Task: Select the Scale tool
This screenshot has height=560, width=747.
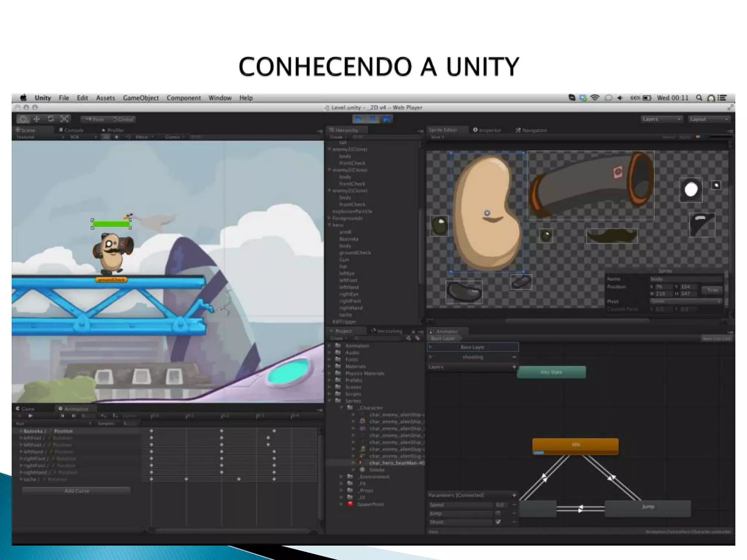Action: [65, 119]
